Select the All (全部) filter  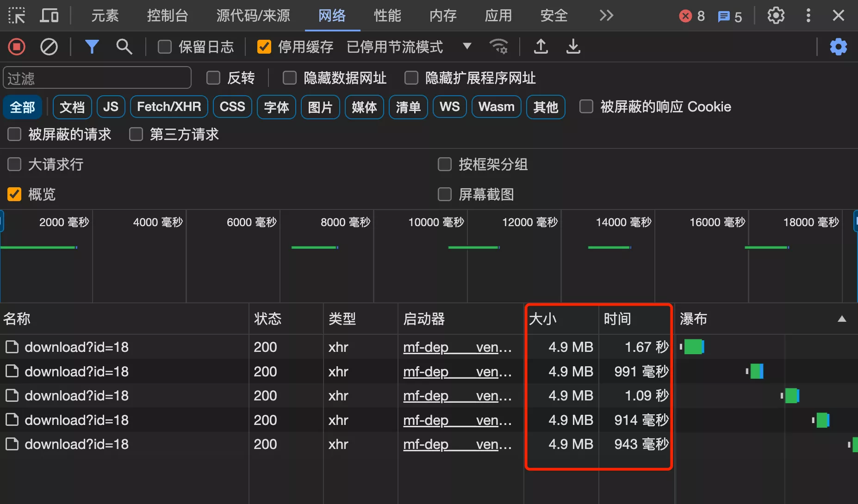[x=22, y=107]
